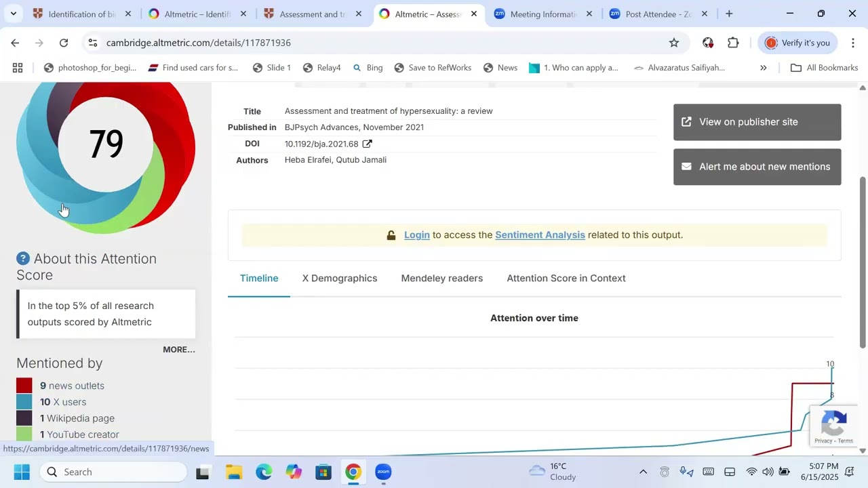Open the 1 Wikipedia page link
This screenshot has width=868, height=488.
(77, 418)
